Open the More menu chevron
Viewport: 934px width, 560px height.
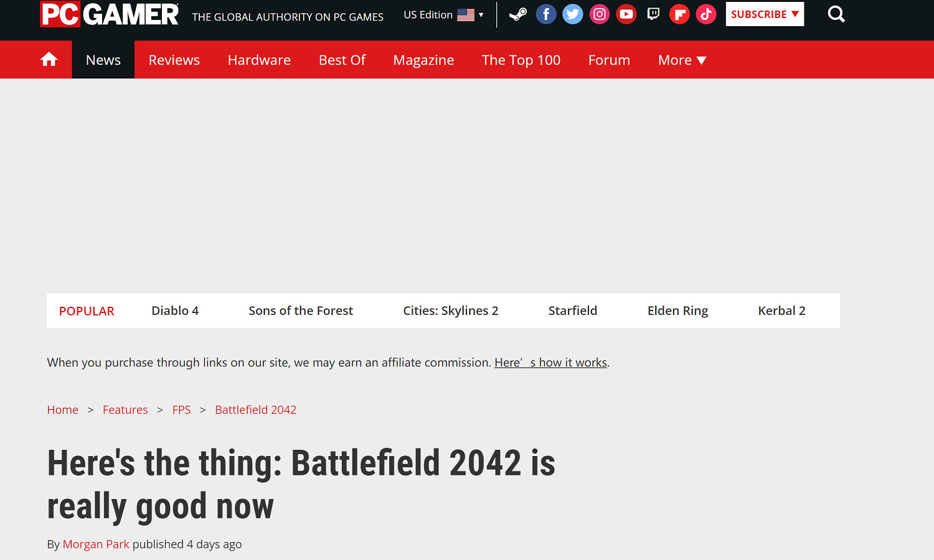pos(702,60)
